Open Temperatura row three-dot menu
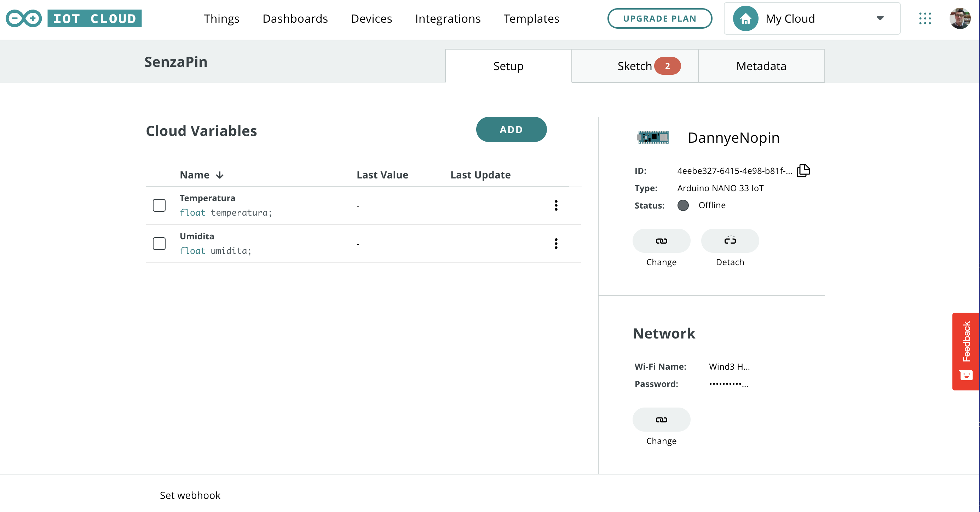Screen dimensions: 980x512 (x=556, y=205)
